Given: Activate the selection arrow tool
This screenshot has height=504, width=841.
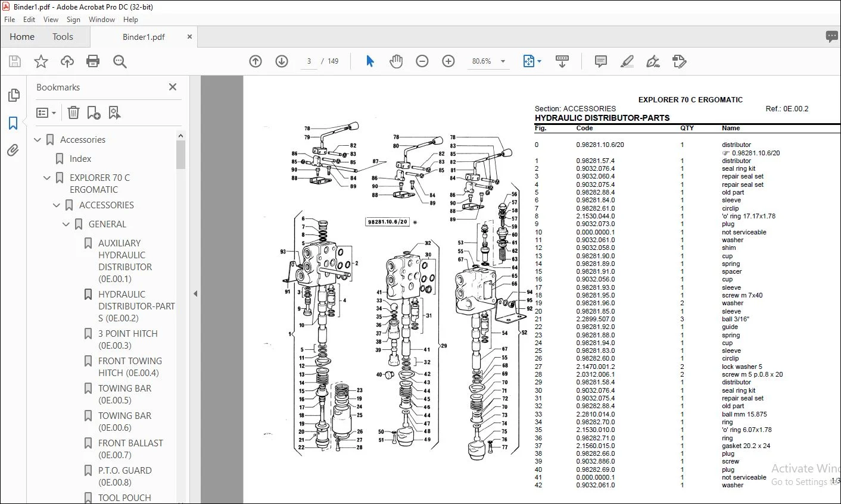Looking at the screenshot, I should [370, 61].
